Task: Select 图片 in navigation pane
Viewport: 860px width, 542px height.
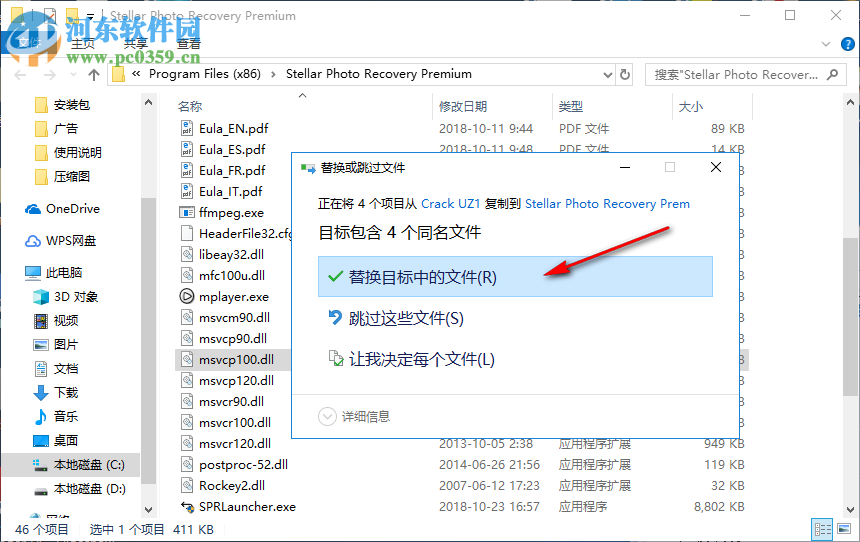Action: coord(66,345)
